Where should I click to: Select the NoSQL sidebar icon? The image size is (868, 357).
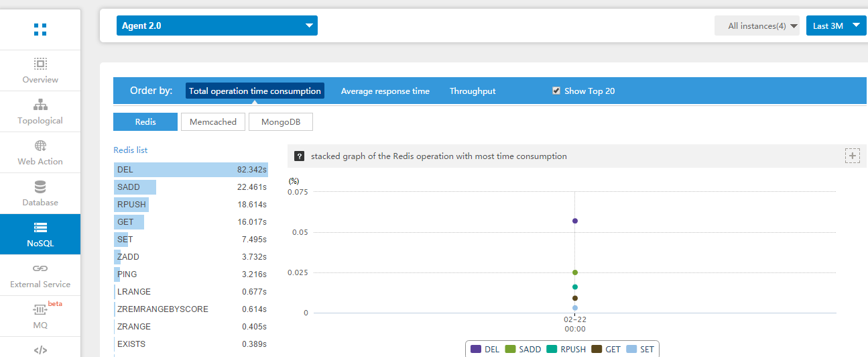point(40,227)
